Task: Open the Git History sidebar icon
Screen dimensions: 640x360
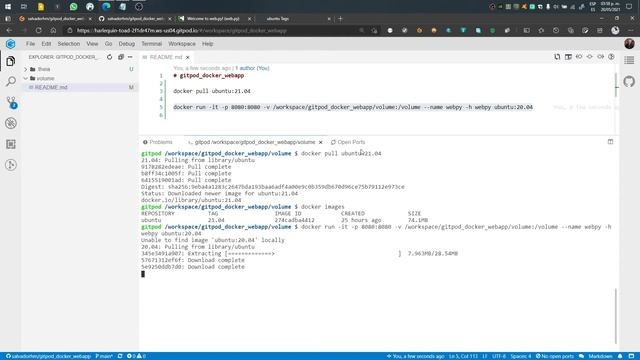Action: (x=11, y=165)
